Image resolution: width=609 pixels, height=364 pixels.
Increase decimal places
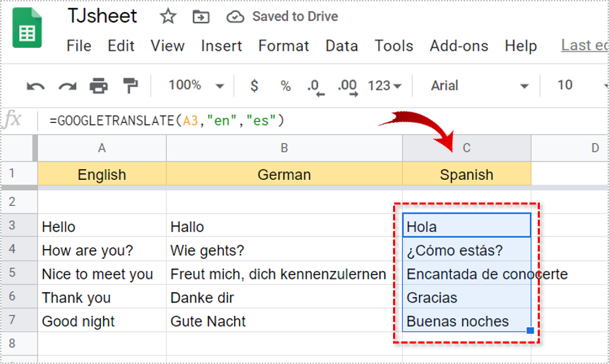pyautogui.click(x=348, y=87)
